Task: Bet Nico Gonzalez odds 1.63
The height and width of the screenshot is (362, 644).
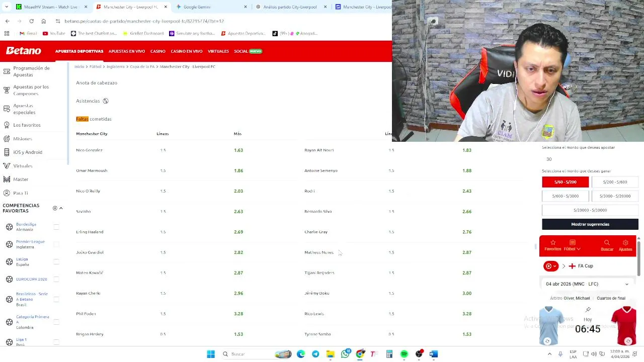Action: (238, 150)
